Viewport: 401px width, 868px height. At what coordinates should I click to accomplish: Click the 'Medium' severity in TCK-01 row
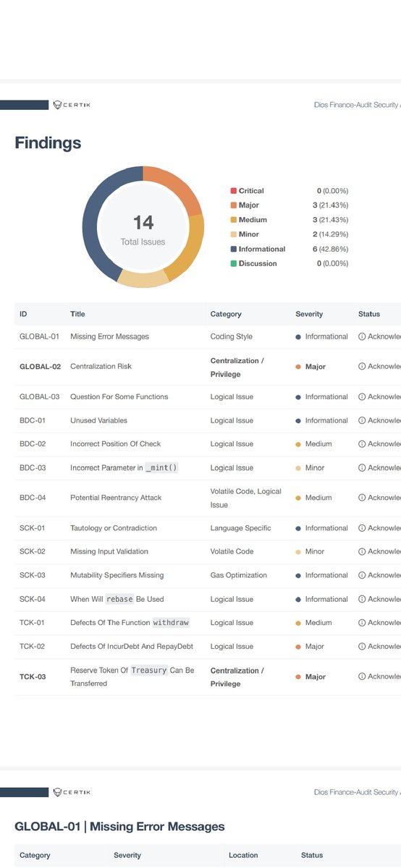pyautogui.click(x=313, y=623)
